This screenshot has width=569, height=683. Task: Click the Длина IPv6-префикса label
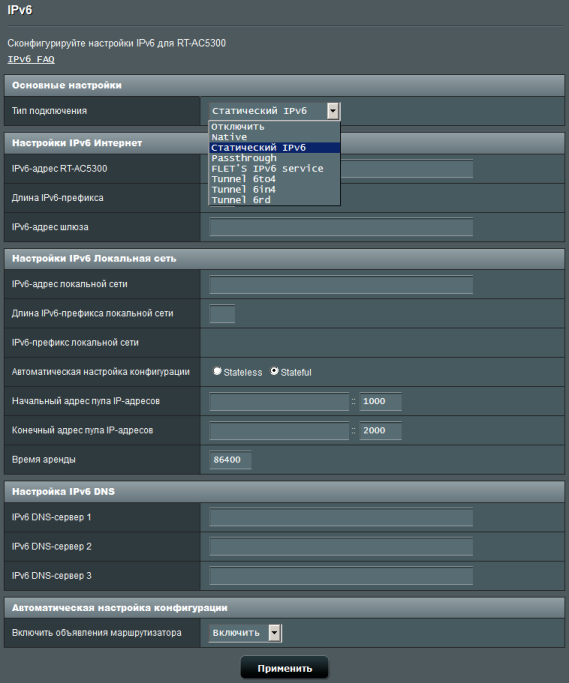[x=58, y=198]
